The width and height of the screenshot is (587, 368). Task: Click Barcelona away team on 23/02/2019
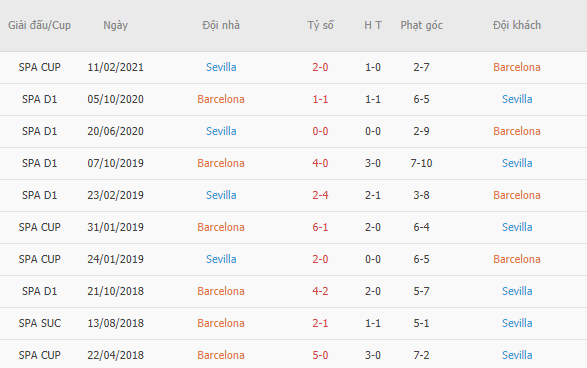point(517,195)
